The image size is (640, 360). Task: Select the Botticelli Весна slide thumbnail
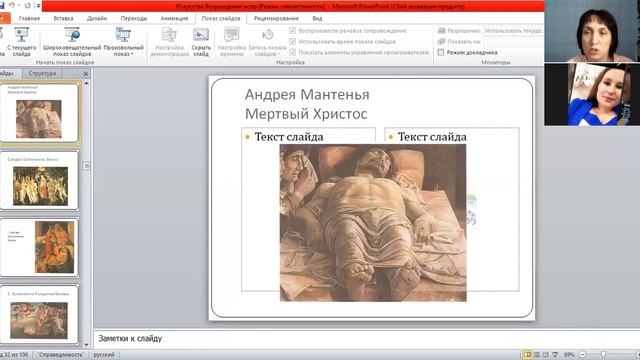(x=40, y=180)
